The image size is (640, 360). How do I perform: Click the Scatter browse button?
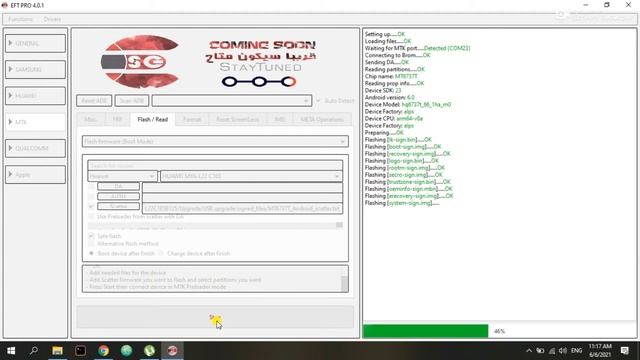(x=118, y=207)
